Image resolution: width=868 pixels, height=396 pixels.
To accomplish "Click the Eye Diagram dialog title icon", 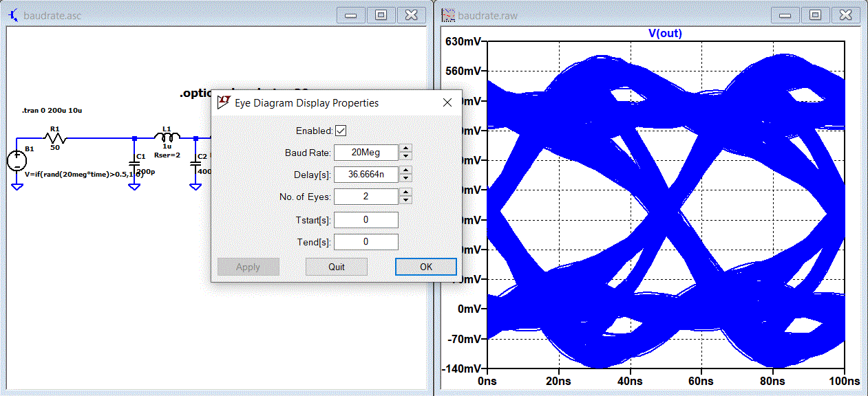I will [x=223, y=102].
